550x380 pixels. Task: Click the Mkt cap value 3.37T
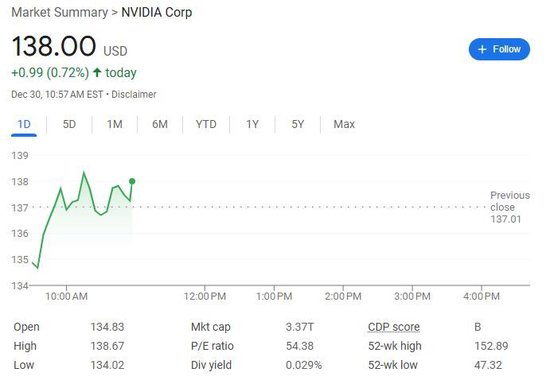[x=300, y=327]
